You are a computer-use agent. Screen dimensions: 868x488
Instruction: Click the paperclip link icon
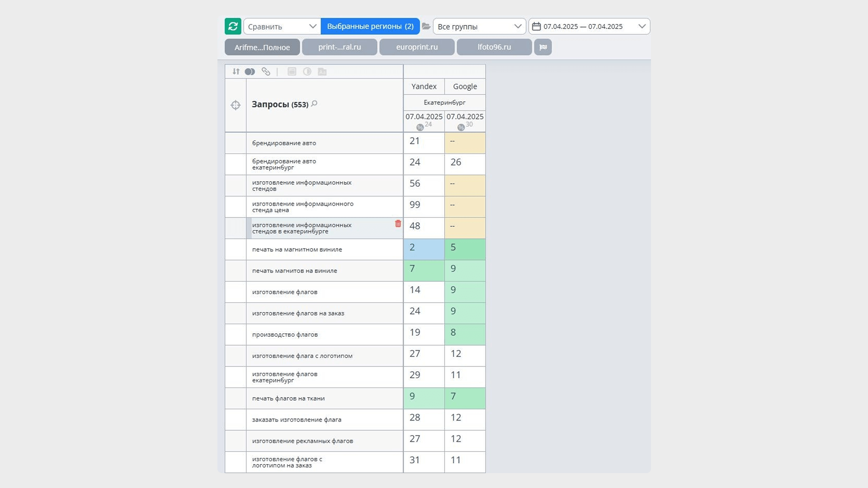click(266, 71)
